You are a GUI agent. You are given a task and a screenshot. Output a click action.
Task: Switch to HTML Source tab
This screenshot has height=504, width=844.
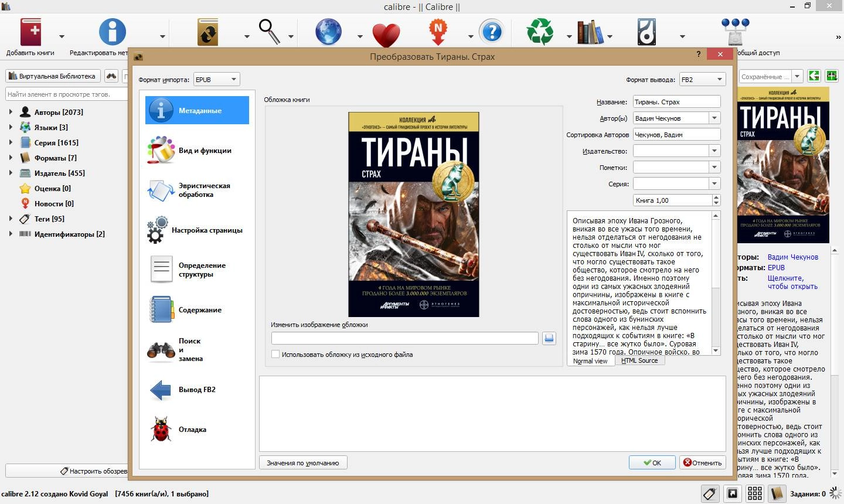point(639,361)
